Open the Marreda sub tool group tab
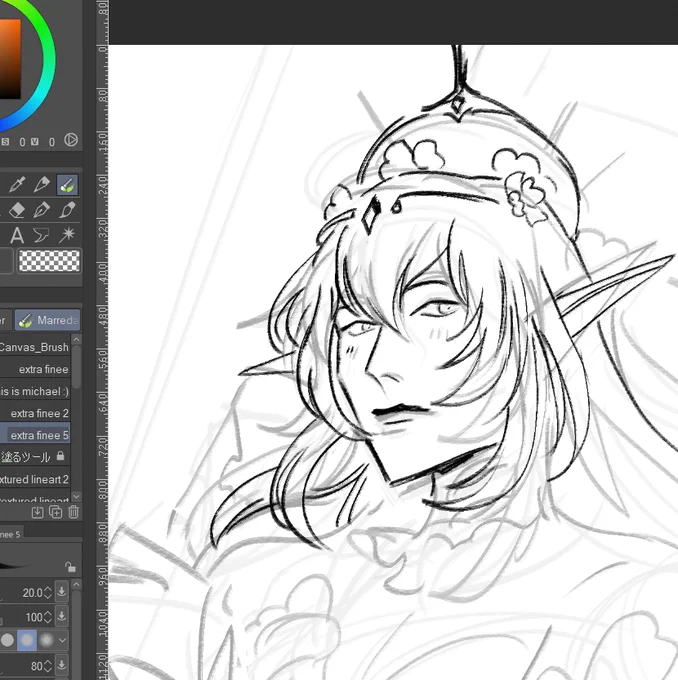The height and width of the screenshot is (680, 678). coord(48,320)
